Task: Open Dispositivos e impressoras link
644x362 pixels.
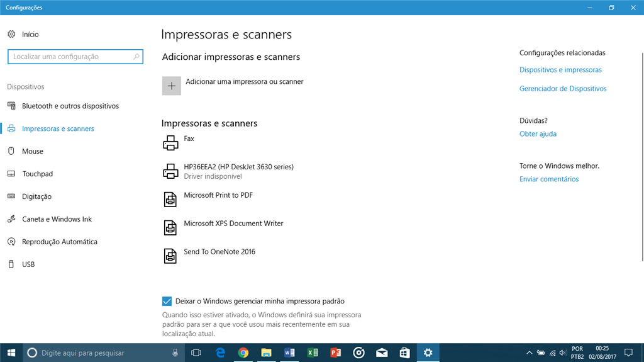Action: [x=560, y=70]
